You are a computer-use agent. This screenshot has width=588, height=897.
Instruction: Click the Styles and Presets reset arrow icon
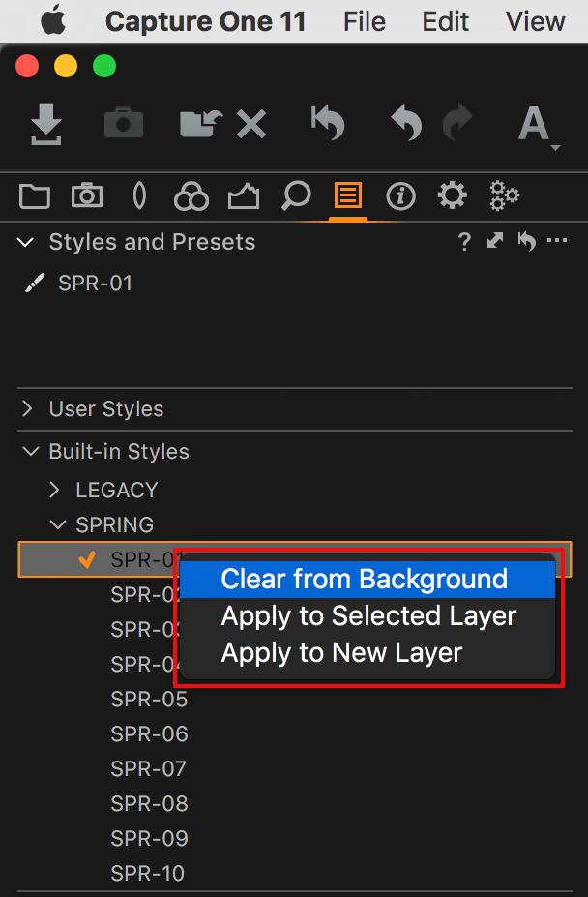pyautogui.click(x=527, y=241)
